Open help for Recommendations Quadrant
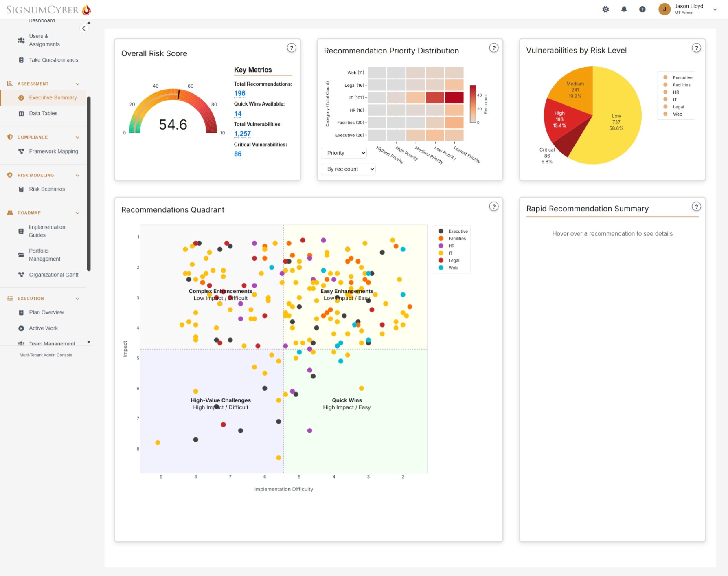Image resolution: width=728 pixels, height=576 pixels. 493,207
